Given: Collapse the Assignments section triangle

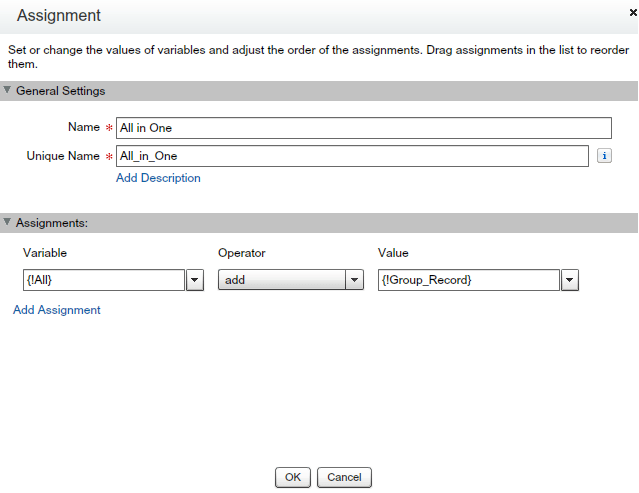Looking at the screenshot, I should click(8, 222).
